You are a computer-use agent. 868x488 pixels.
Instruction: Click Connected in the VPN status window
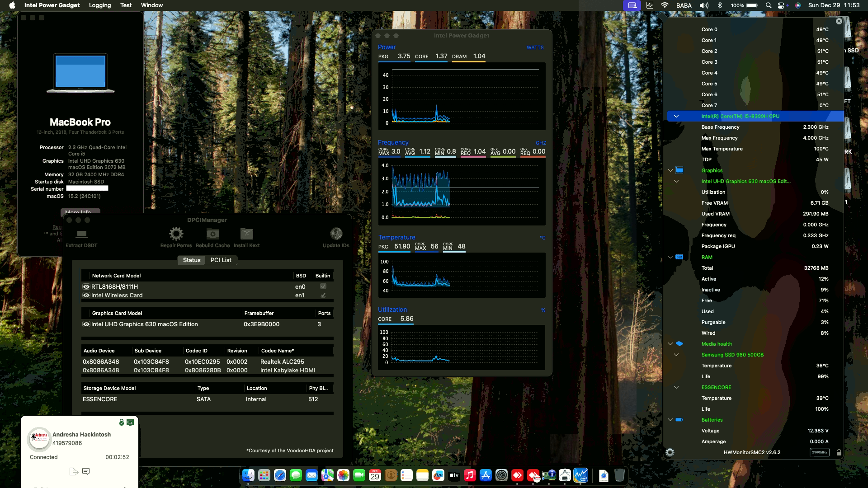43,457
